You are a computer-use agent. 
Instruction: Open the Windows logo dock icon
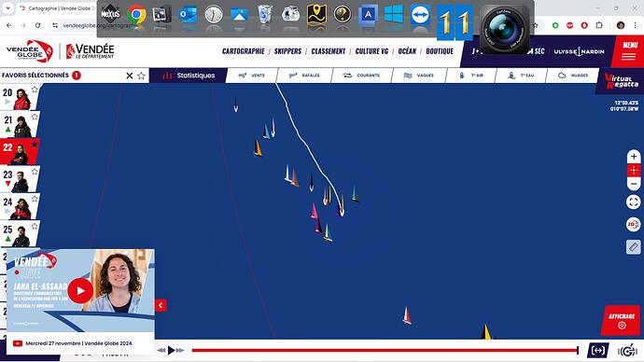pos(394,15)
